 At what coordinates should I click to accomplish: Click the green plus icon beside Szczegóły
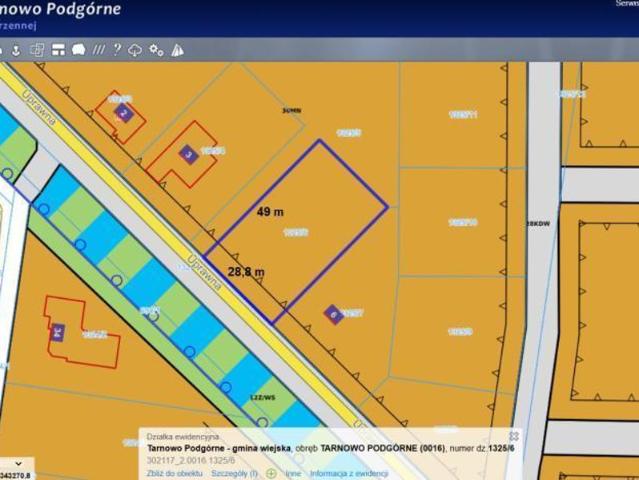point(271,472)
